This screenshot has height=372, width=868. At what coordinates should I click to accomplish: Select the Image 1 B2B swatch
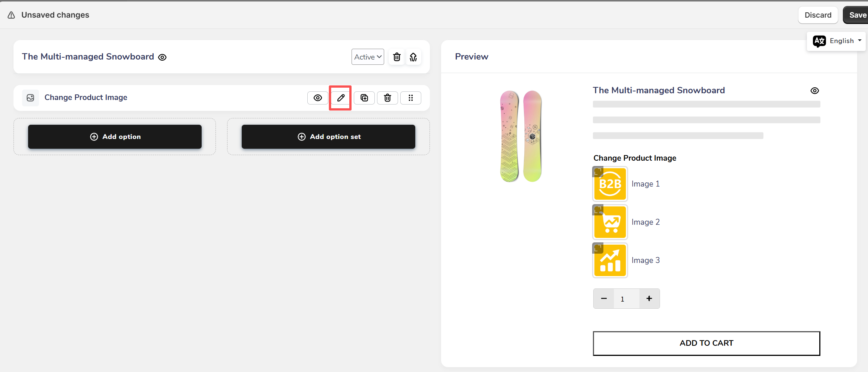coord(610,184)
